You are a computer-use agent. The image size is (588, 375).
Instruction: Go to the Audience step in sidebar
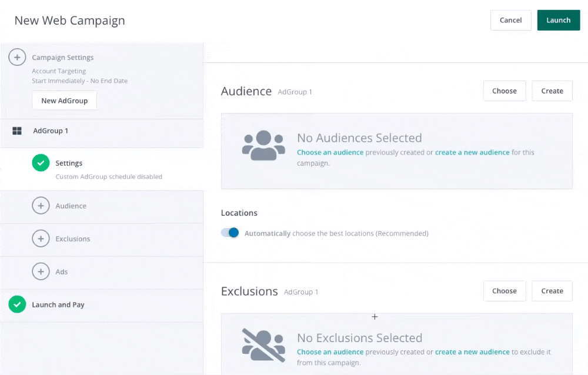pos(102,206)
